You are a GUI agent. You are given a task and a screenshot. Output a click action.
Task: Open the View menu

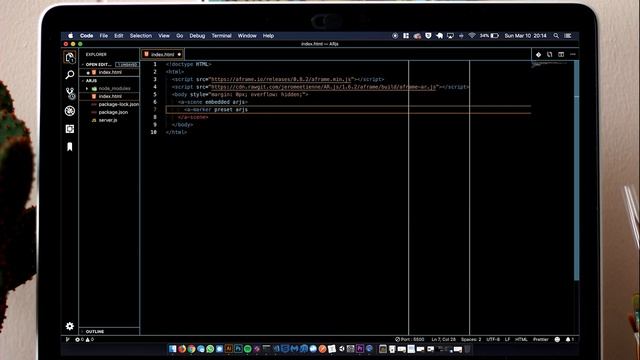(164, 36)
